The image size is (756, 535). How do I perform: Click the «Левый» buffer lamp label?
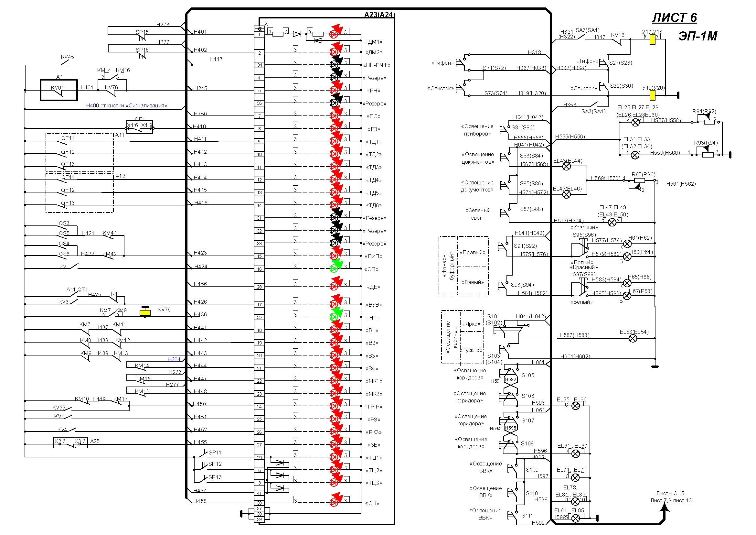[473, 282]
